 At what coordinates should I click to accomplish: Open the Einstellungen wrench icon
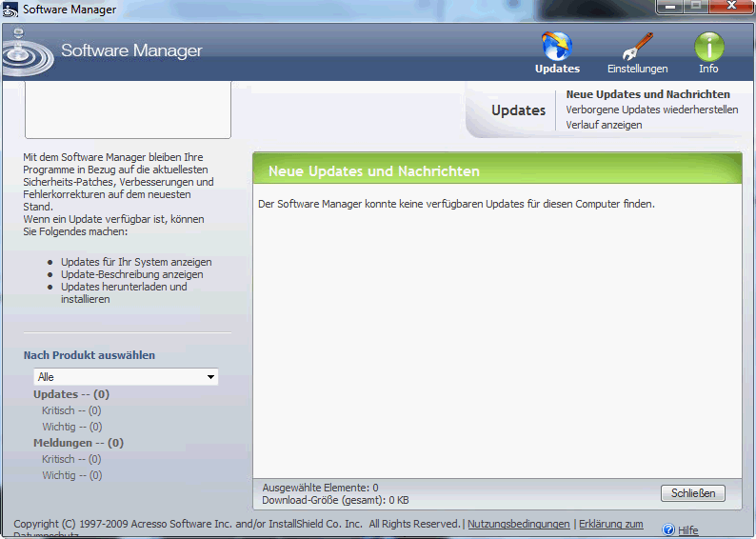click(x=637, y=47)
